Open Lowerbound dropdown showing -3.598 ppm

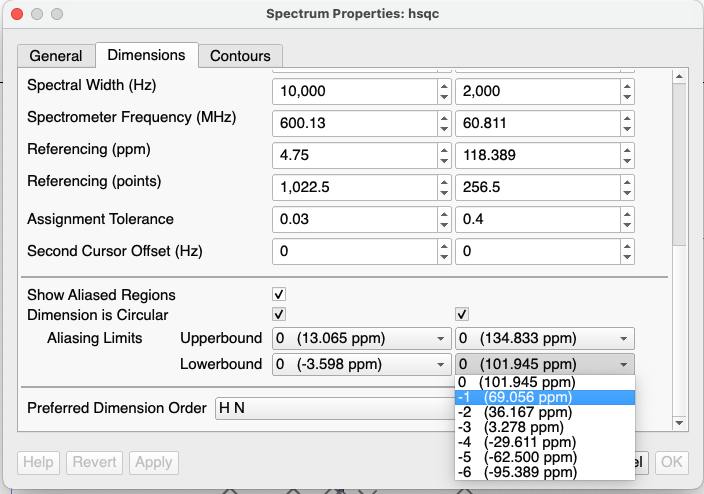361,364
